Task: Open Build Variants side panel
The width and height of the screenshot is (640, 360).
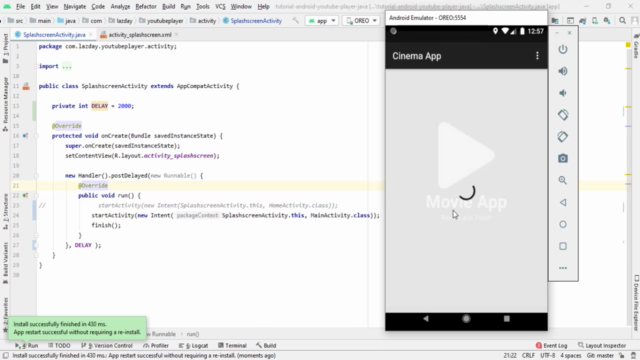Action: (5, 263)
